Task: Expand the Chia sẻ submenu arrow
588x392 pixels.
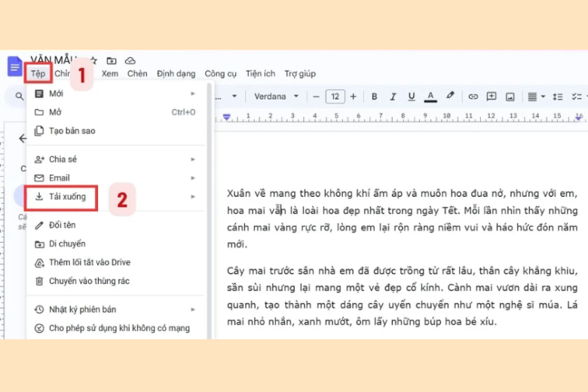Action: tap(193, 159)
